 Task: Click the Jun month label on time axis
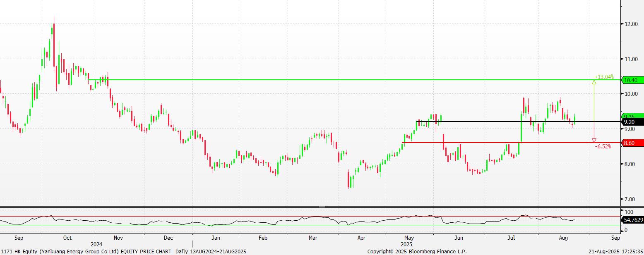[x=459, y=238]
